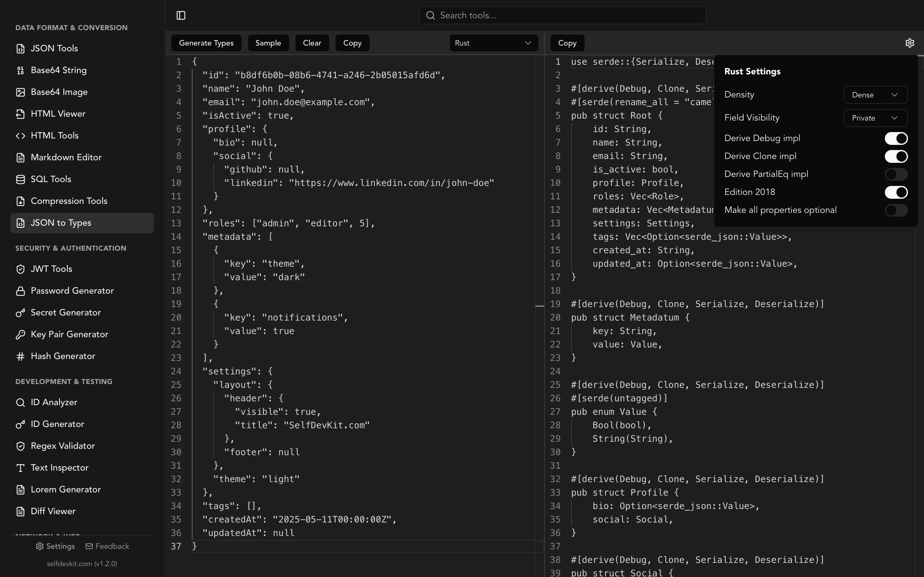Open the Regex Validator
This screenshot has width=924, height=577.
point(63,445)
